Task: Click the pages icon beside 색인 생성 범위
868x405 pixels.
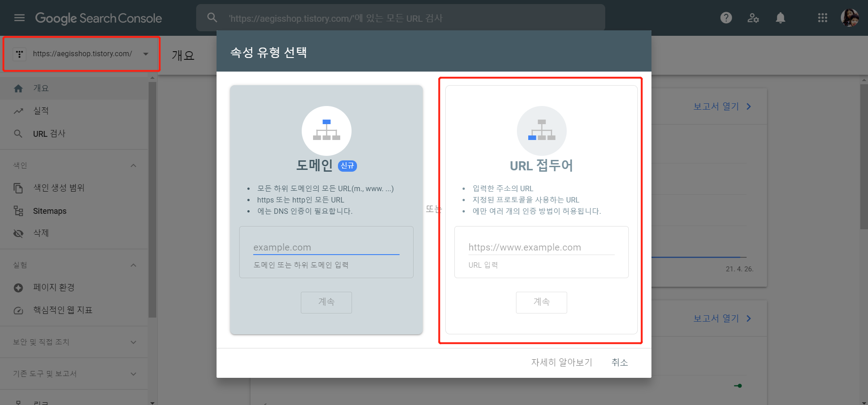Action: 18,188
